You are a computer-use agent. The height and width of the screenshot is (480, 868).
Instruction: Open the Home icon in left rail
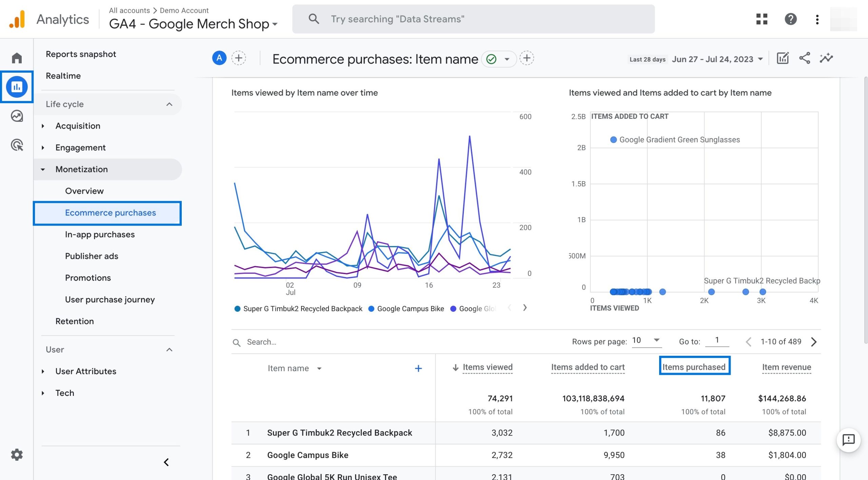17,58
